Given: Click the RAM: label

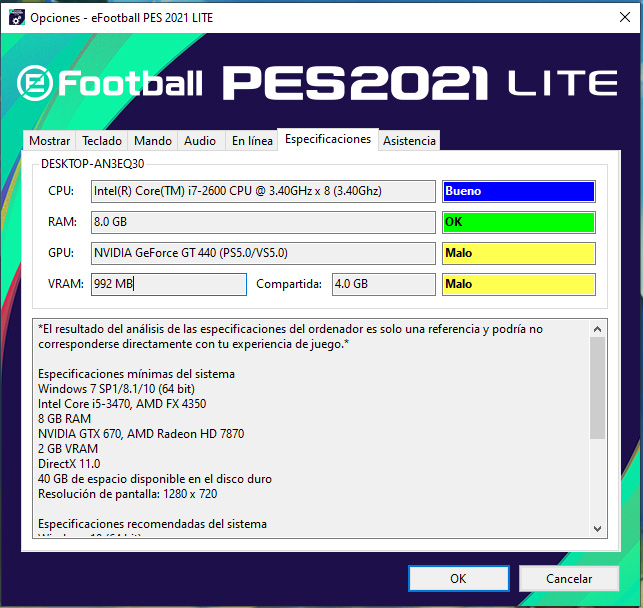Looking at the screenshot, I should point(62,222).
